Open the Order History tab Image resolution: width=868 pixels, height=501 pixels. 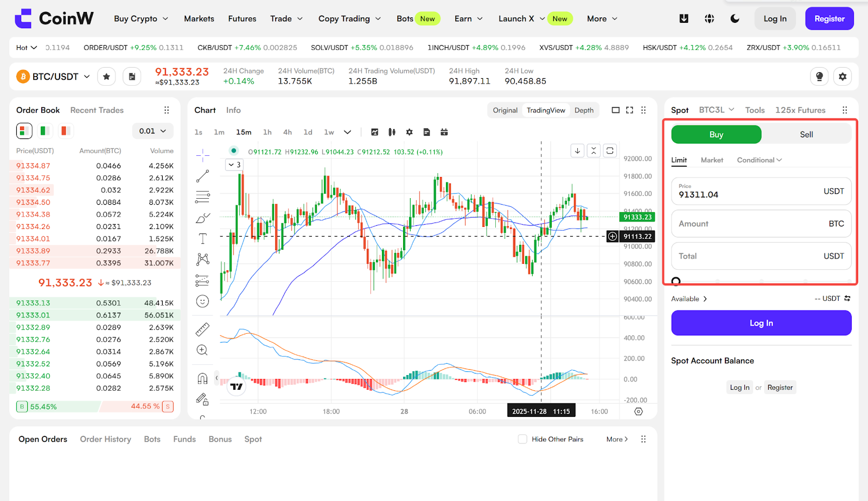(x=106, y=439)
